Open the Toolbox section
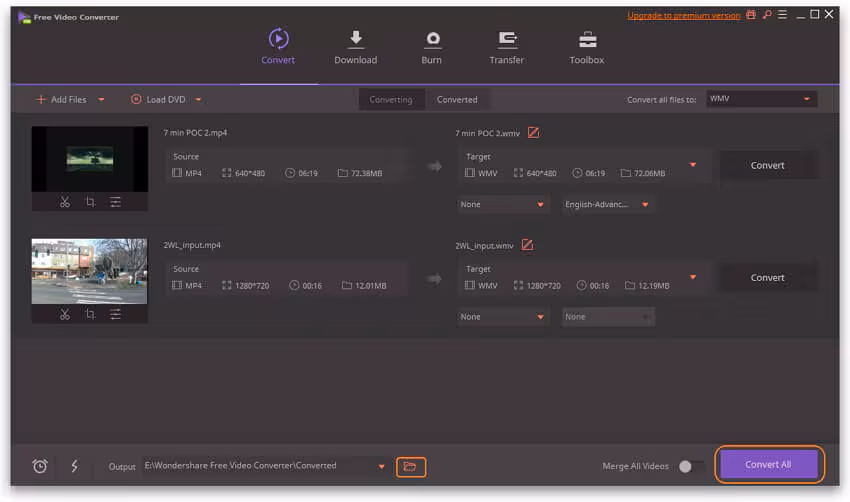The height and width of the screenshot is (502, 850). coord(587,47)
